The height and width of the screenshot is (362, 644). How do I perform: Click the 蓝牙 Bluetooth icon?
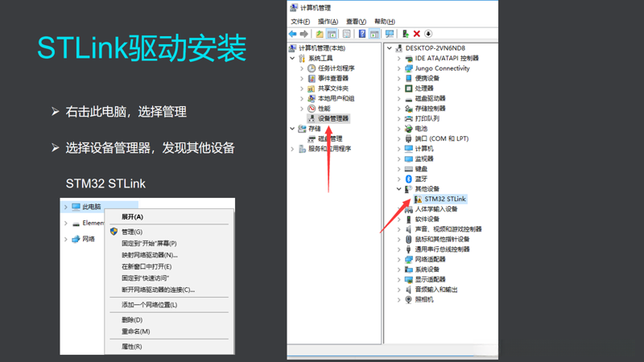coord(409,179)
